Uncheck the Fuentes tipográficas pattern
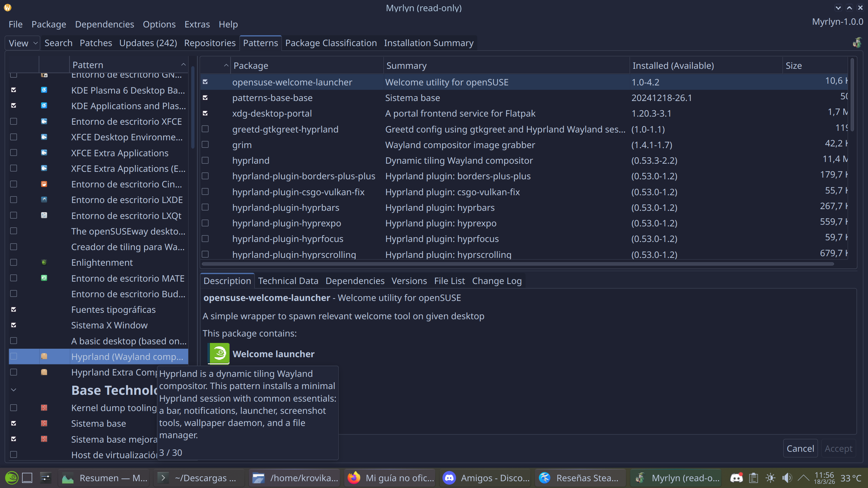868x488 pixels. (x=14, y=309)
